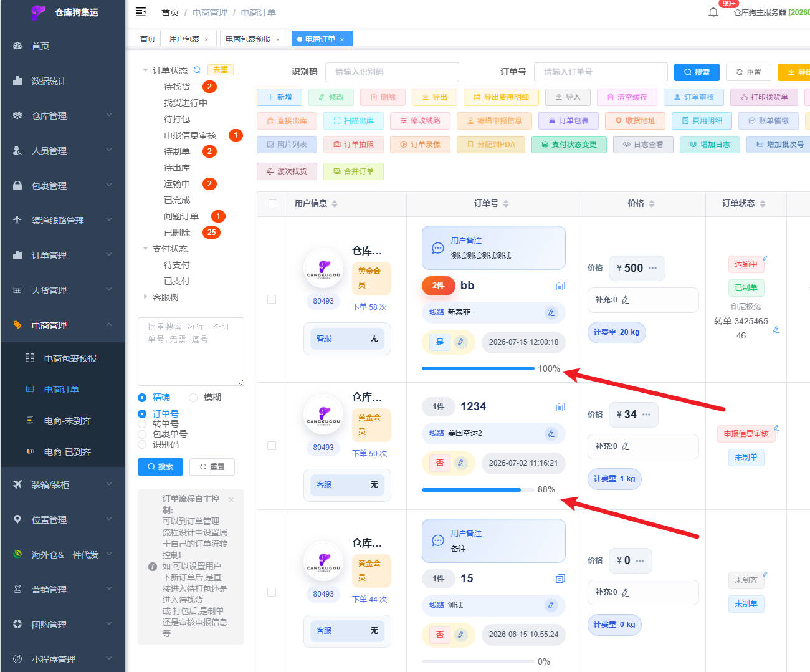
Task: Click the 首页 home icon in sidebar
Action: (17, 46)
